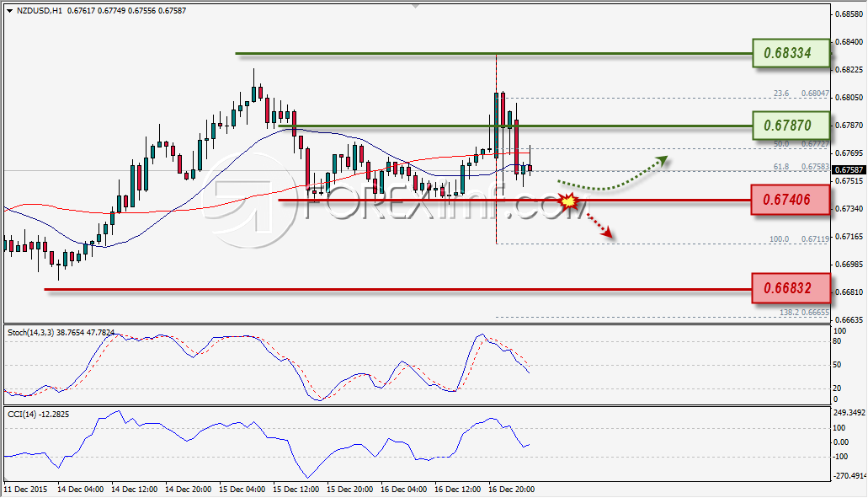Click price axis value 0.68225

click(849, 69)
